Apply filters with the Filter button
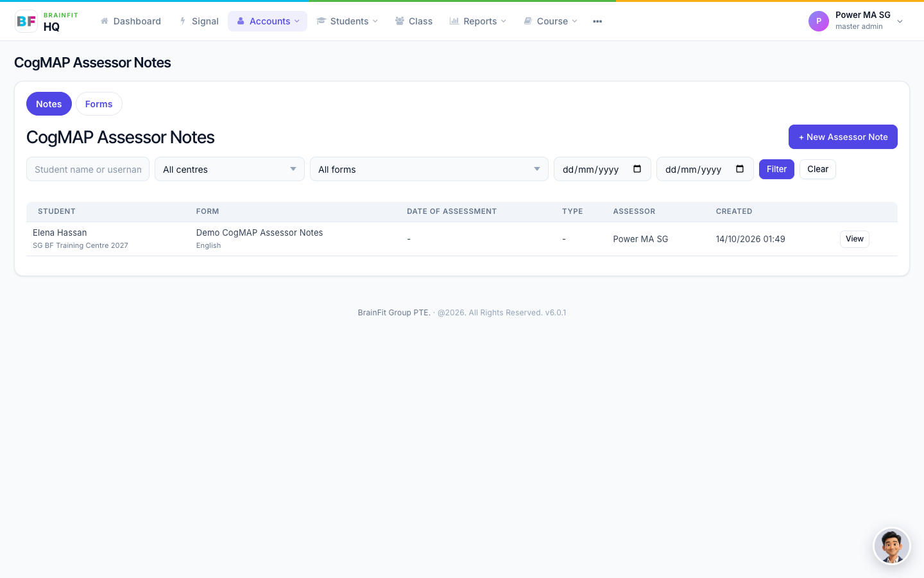This screenshot has height=578, width=924. coord(776,169)
